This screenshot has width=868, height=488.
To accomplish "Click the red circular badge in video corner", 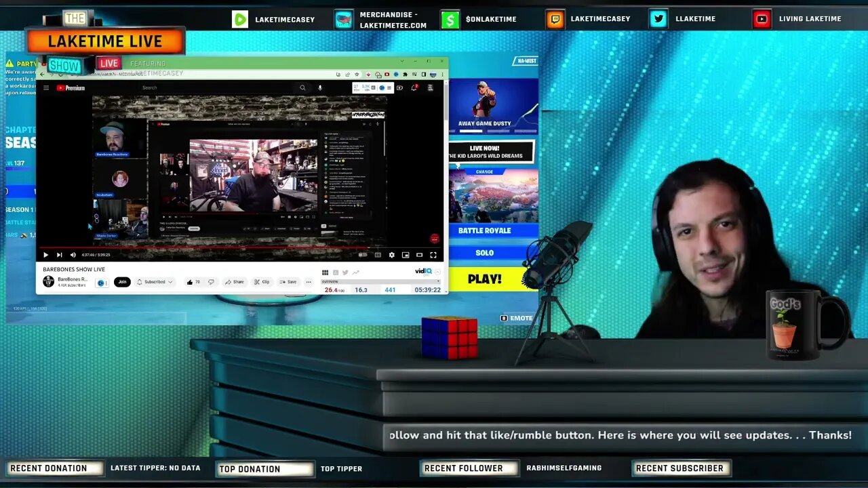I will point(434,239).
